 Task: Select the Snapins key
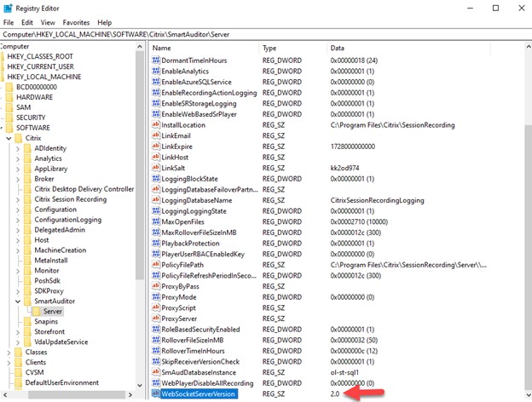tap(46, 321)
